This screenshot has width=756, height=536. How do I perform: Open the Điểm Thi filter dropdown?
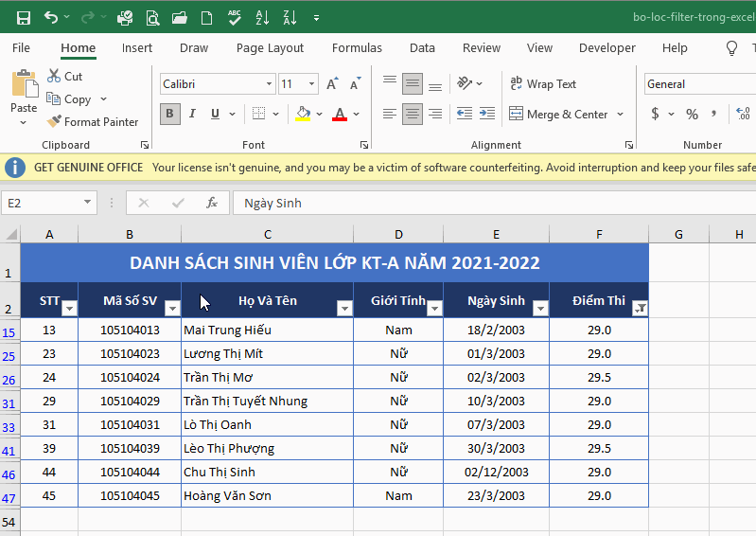pos(640,309)
